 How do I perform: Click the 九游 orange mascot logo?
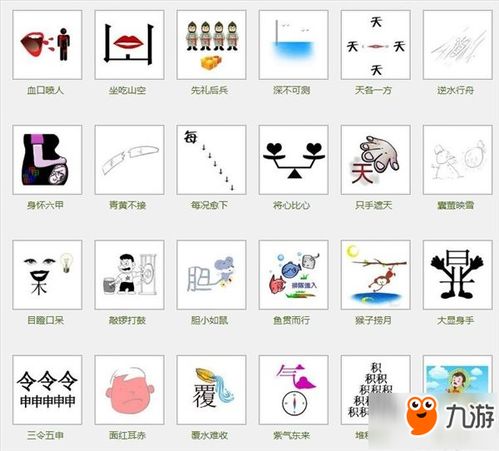point(422,415)
